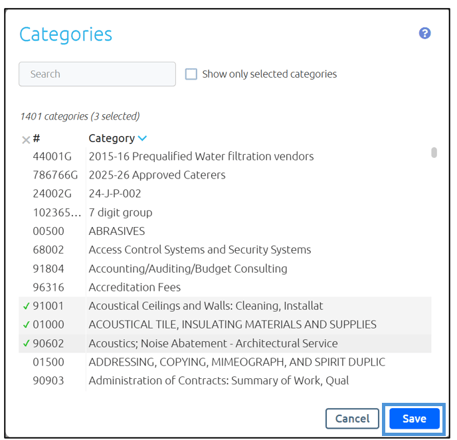
Task: Click the Category sort chevron arrow
Action: (142, 138)
